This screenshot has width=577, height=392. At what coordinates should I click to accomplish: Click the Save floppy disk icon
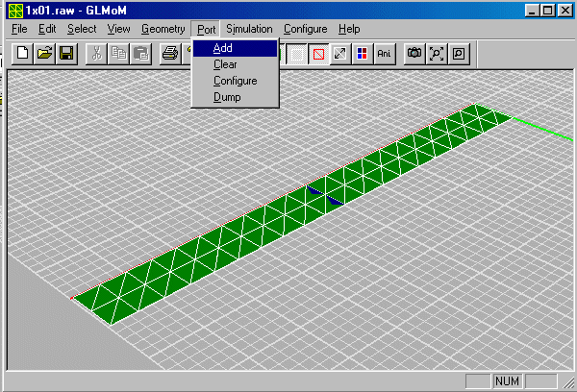coord(66,54)
